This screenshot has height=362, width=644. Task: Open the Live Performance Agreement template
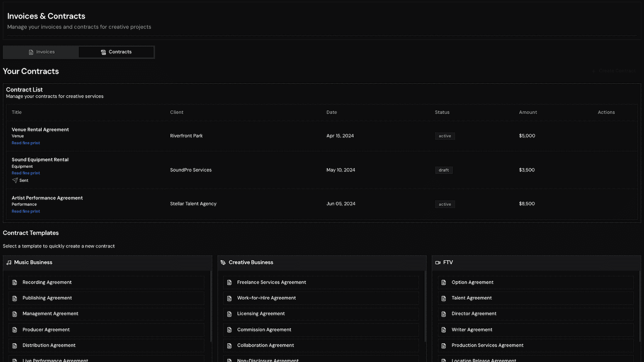[106, 359]
